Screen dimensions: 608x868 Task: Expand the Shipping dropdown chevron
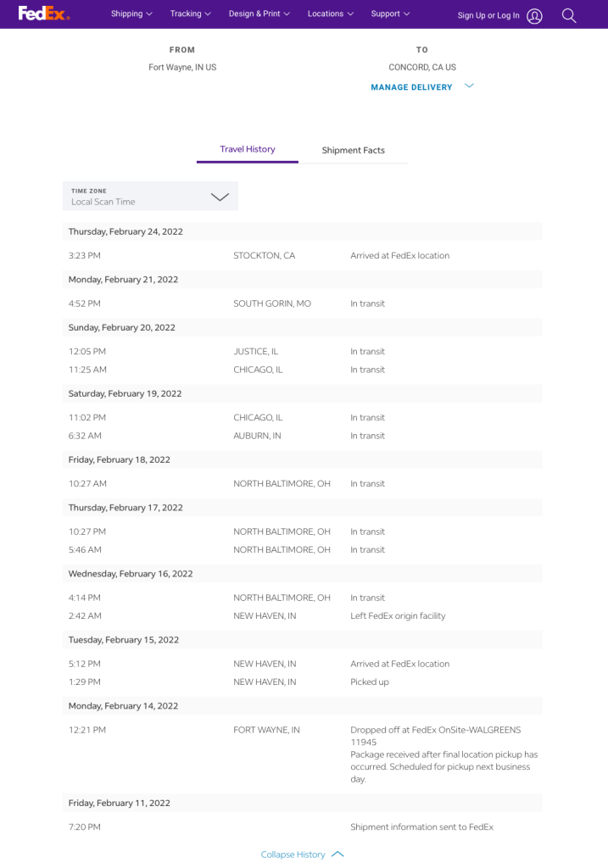pyautogui.click(x=150, y=14)
